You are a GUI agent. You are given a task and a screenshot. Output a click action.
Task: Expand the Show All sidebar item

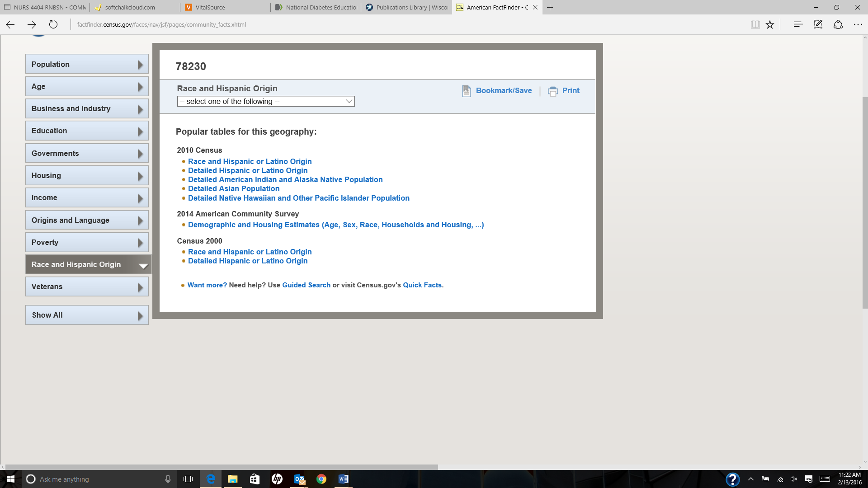click(87, 315)
